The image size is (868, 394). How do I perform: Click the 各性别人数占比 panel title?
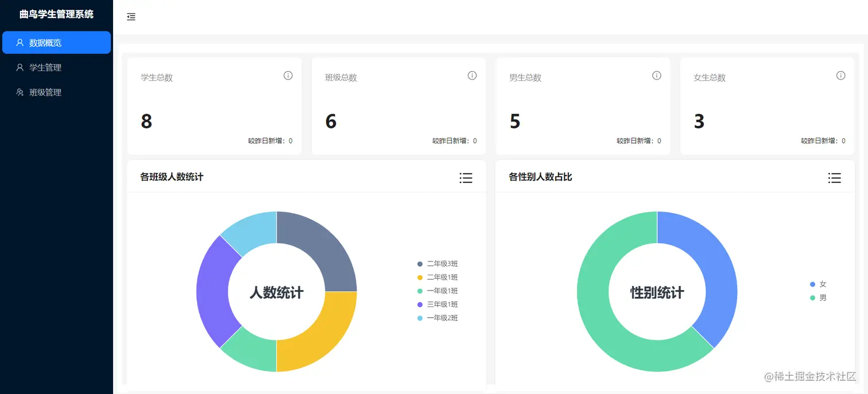540,177
